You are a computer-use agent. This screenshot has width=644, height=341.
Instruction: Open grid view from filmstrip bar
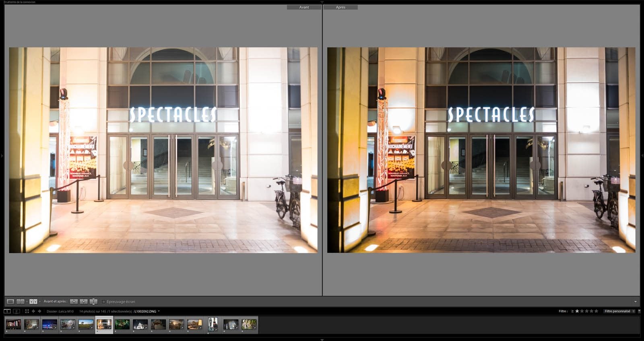(27, 311)
